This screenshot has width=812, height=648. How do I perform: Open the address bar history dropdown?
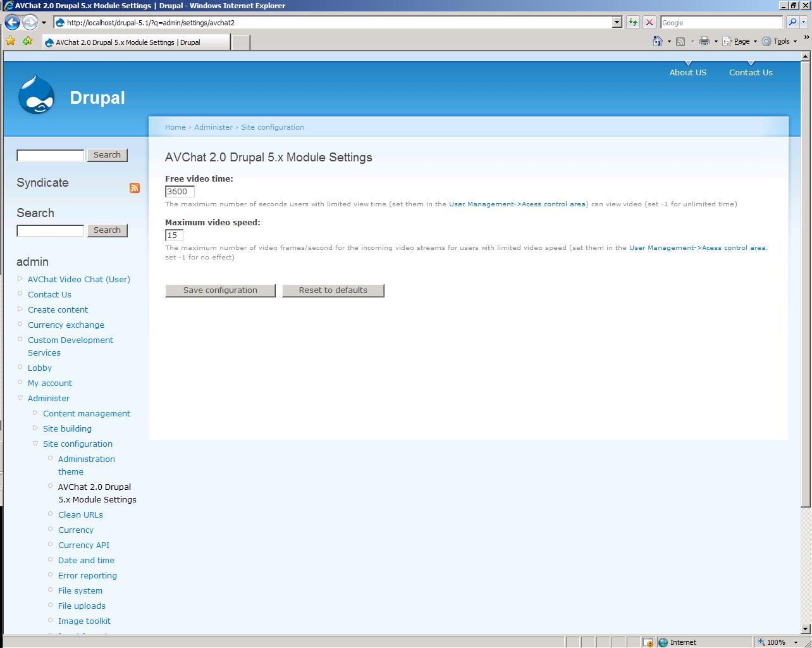[617, 22]
